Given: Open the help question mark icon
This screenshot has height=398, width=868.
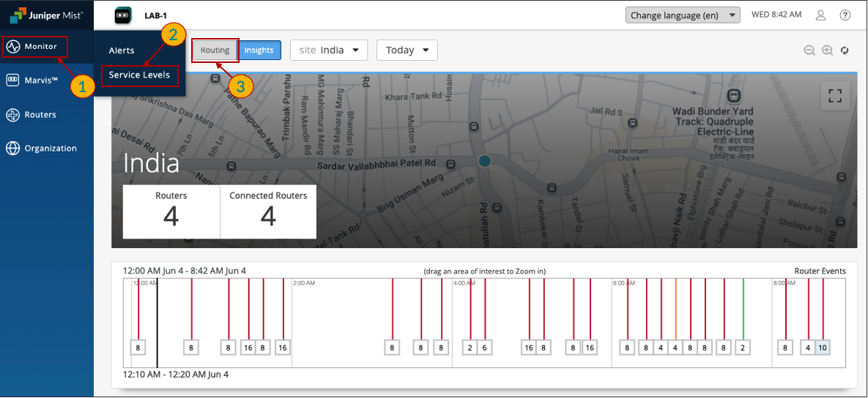Looking at the screenshot, I should (x=845, y=15).
